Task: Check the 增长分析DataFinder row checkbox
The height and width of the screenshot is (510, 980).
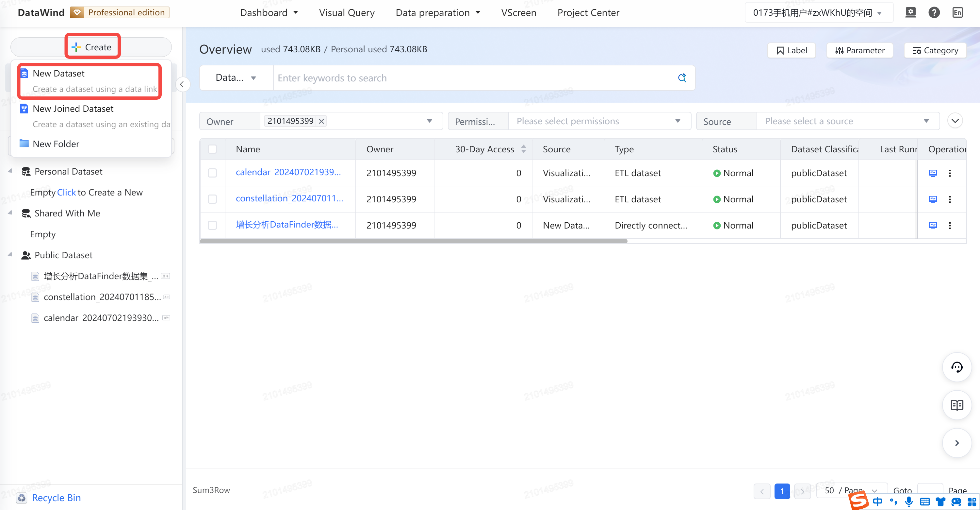Action: pos(212,225)
